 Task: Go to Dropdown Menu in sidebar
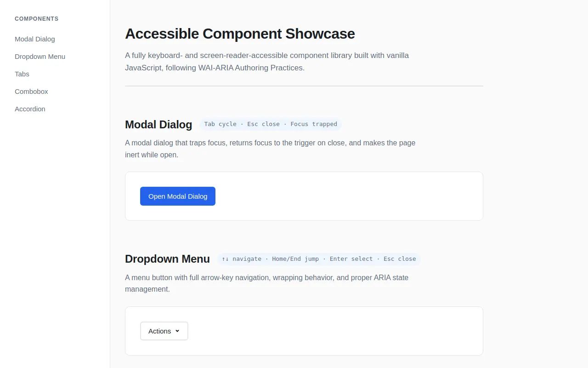[x=40, y=57]
